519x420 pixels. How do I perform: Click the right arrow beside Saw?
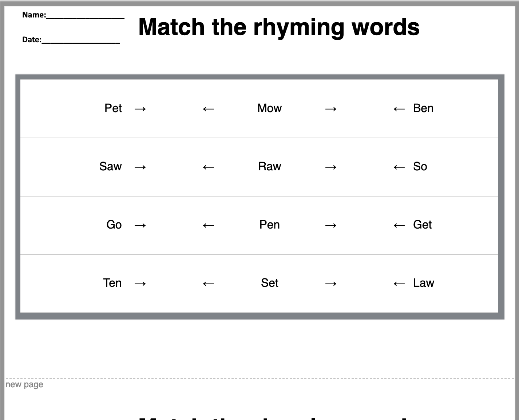[x=140, y=167]
